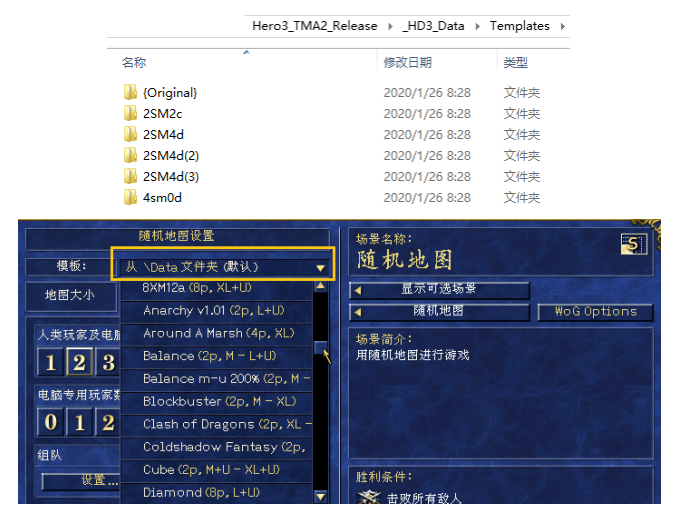Click the template list scroll-down arrow

pos(320,497)
